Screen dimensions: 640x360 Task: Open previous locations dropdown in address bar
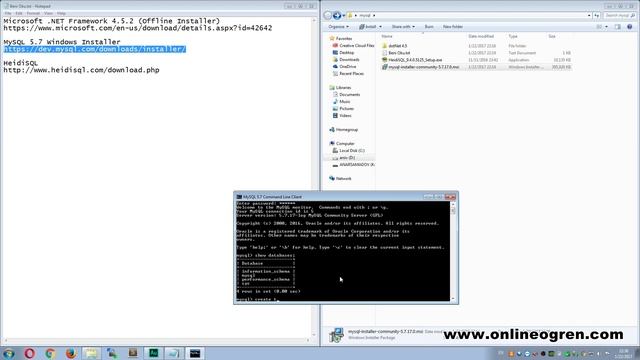click(589, 16)
